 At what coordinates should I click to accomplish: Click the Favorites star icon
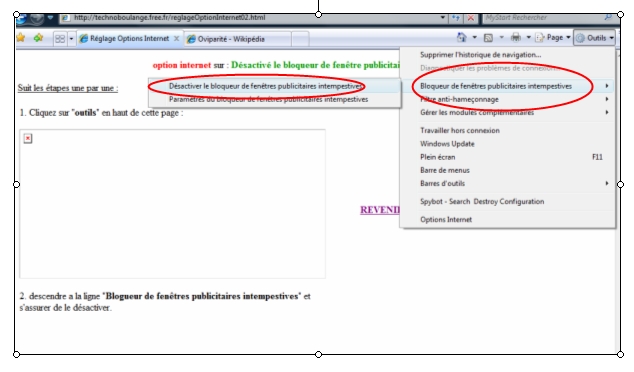pos(21,38)
